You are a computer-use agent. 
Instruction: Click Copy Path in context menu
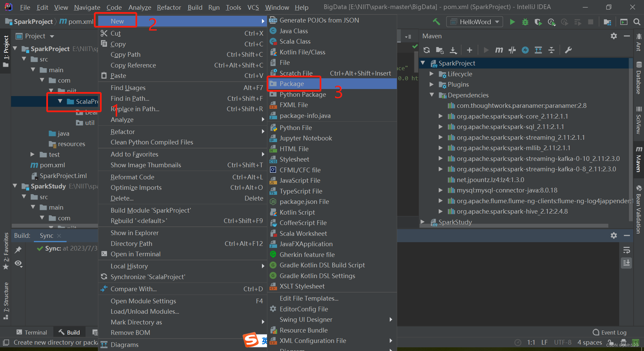[x=182, y=54]
